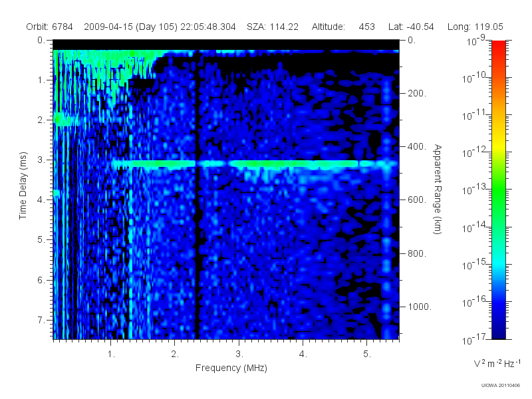Viewport: 532px width, 399px height.
Task: Click the Lat: -40.54 label
Action: click(x=411, y=27)
